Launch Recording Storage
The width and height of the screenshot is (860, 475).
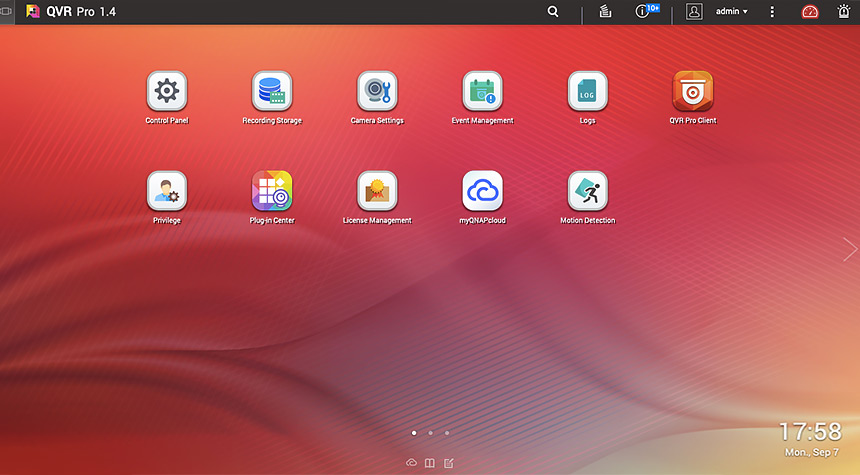tap(272, 91)
